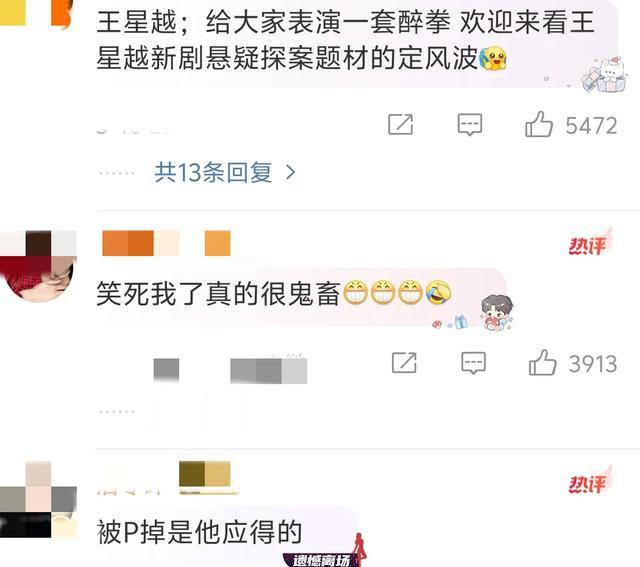Open red-haired commenter's avatar
The width and height of the screenshot is (640, 567).
click(x=38, y=266)
